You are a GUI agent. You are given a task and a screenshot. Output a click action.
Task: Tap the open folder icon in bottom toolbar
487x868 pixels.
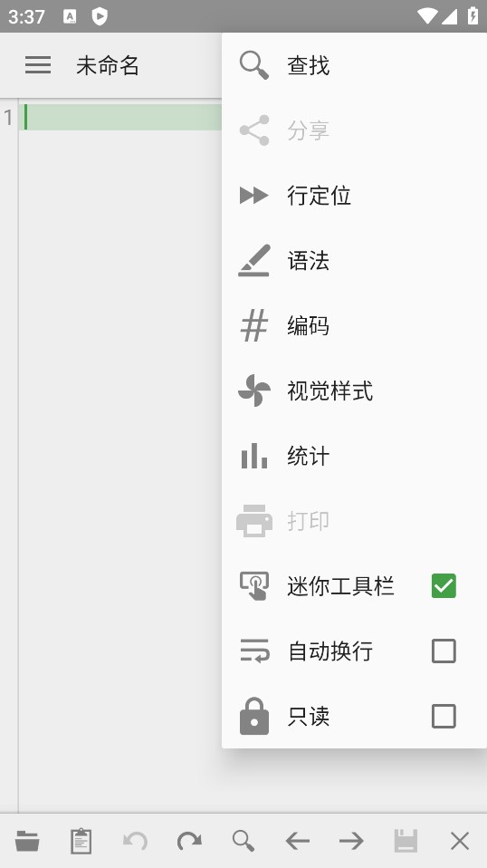(27, 841)
